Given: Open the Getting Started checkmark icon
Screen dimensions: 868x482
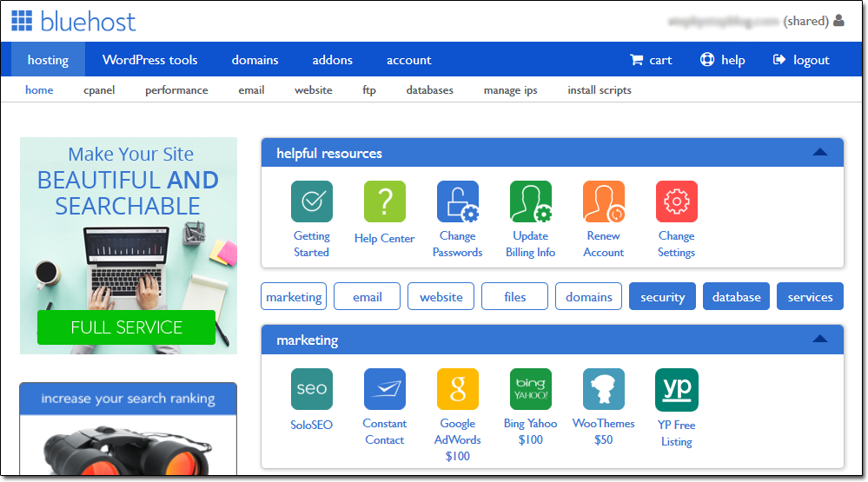Looking at the screenshot, I should [x=312, y=201].
